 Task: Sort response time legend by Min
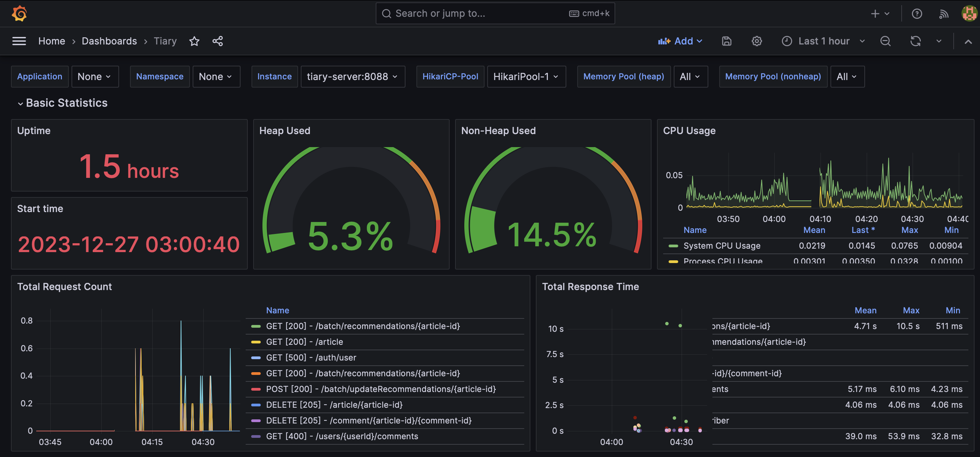(953, 310)
